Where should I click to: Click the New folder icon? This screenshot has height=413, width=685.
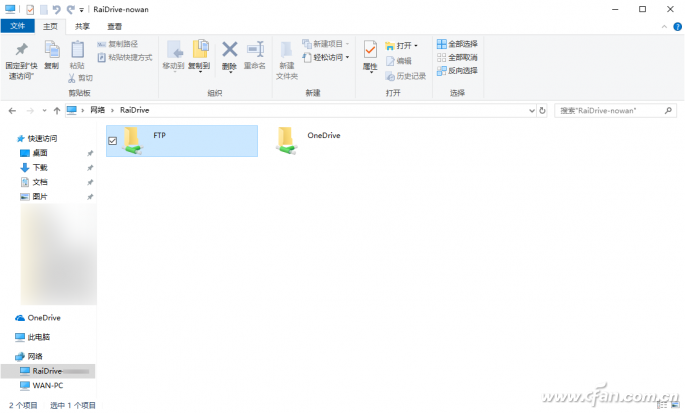tap(287, 50)
